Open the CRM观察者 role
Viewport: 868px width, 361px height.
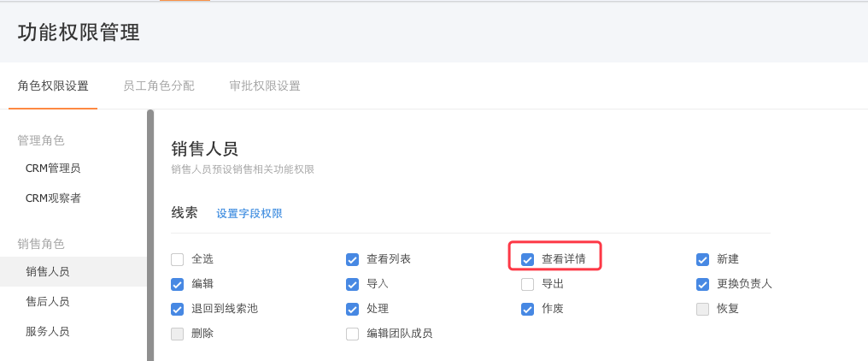[53, 198]
